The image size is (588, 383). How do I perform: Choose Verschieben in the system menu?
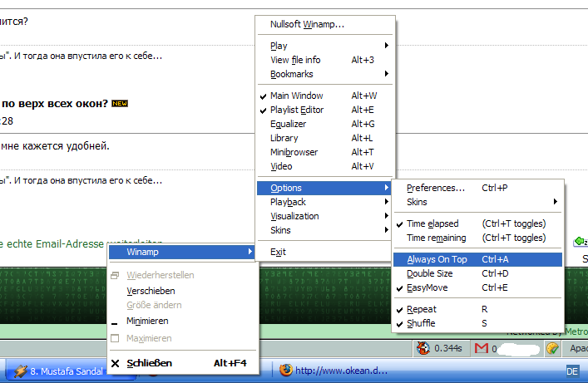[182, 291]
